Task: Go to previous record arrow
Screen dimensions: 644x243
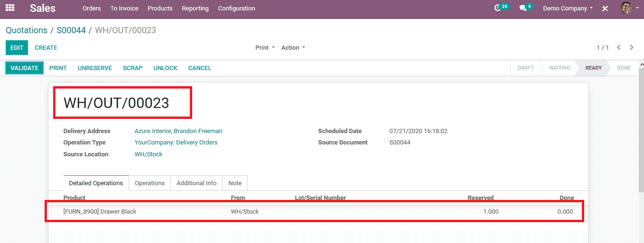Action: [619, 47]
